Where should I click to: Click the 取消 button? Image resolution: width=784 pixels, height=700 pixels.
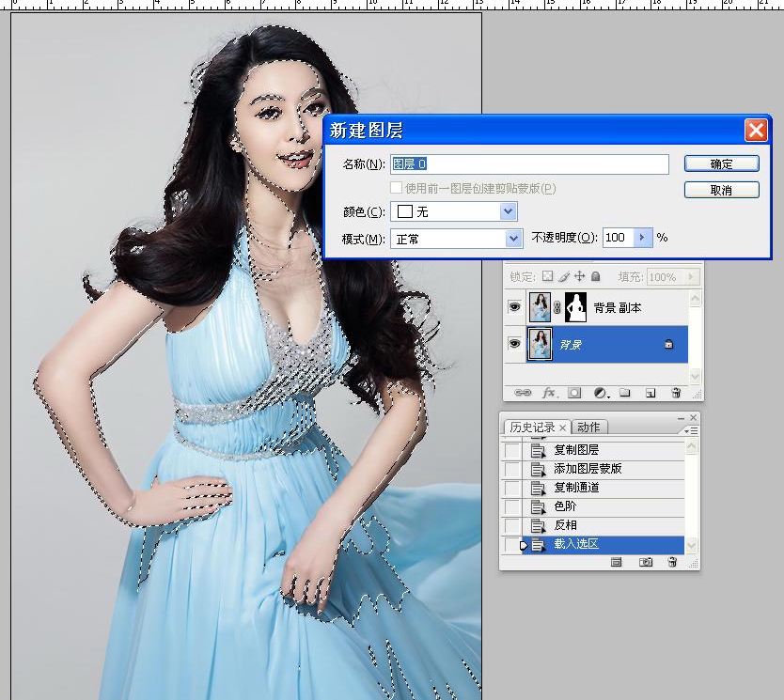[x=721, y=190]
